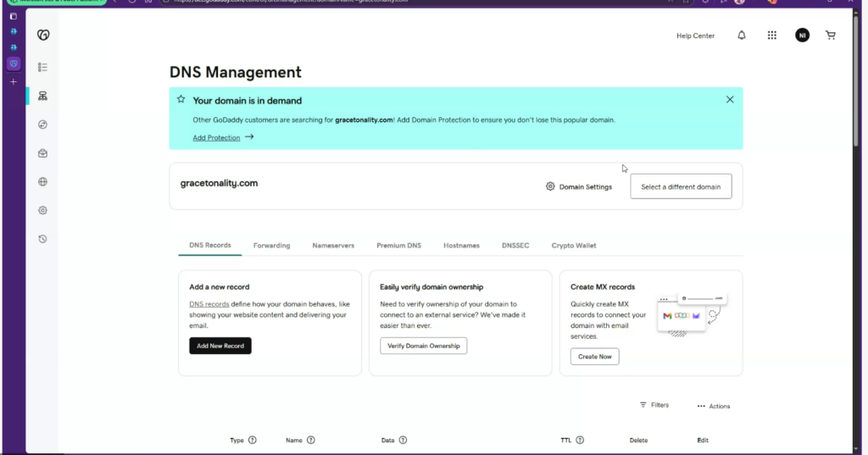The height and width of the screenshot is (455, 868).
Task: Click the Edit column header
Action: coord(703,440)
